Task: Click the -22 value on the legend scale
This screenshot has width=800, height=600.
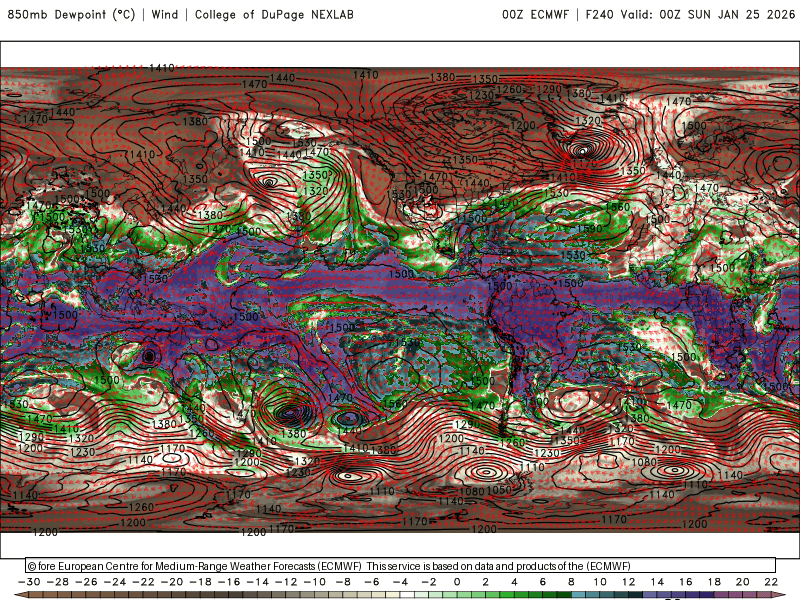Action: (143, 582)
